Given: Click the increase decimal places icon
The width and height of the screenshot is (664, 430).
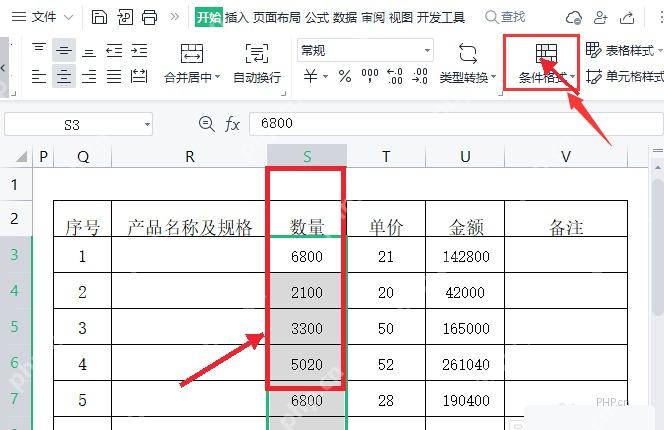Looking at the screenshot, I should 395,77.
